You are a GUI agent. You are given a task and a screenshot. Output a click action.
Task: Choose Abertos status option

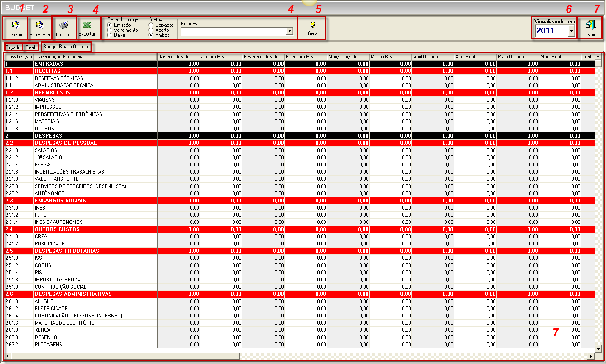151,30
